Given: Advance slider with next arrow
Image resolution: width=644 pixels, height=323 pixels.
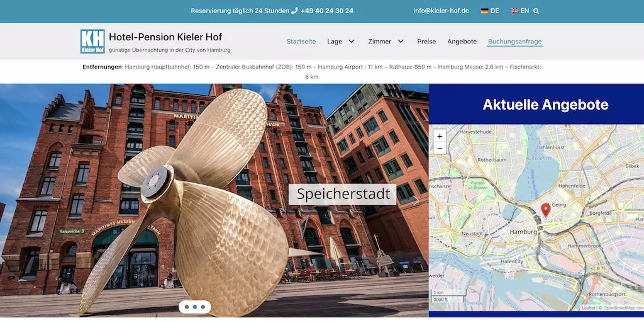Looking at the screenshot, I should pyautogui.click(x=416, y=201).
